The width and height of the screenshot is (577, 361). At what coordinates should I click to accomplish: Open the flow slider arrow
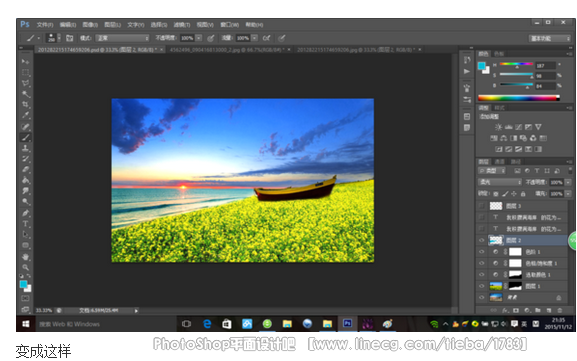point(254,38)
